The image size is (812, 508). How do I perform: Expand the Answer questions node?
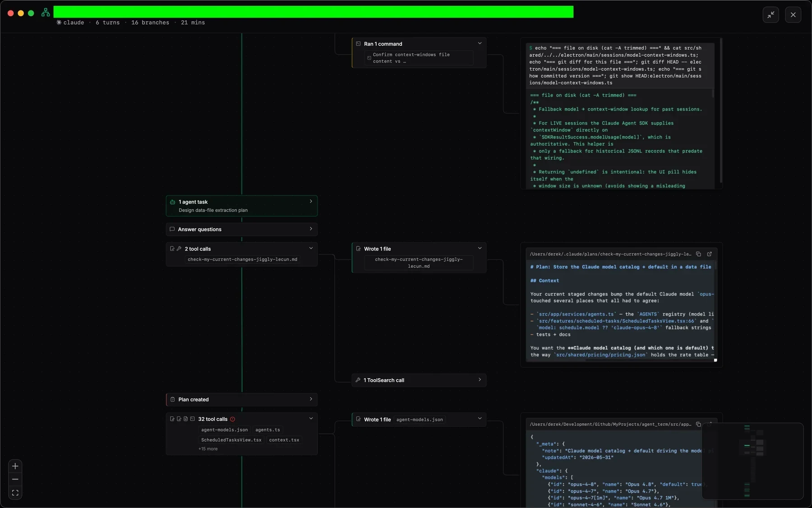pos(311,229)
